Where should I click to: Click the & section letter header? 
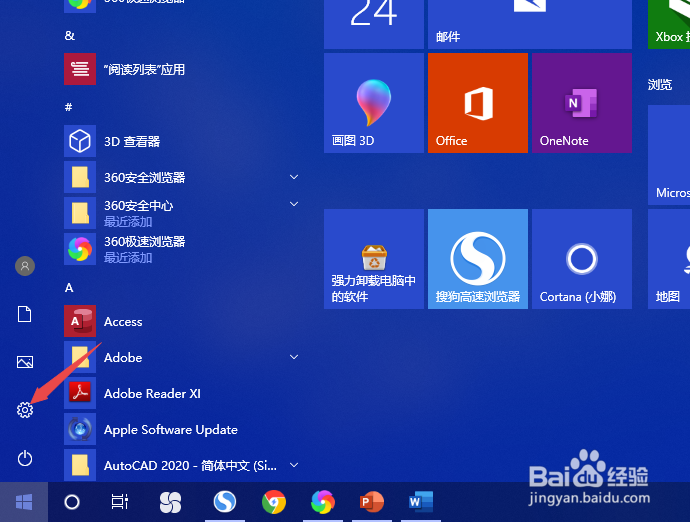point(70,35)
